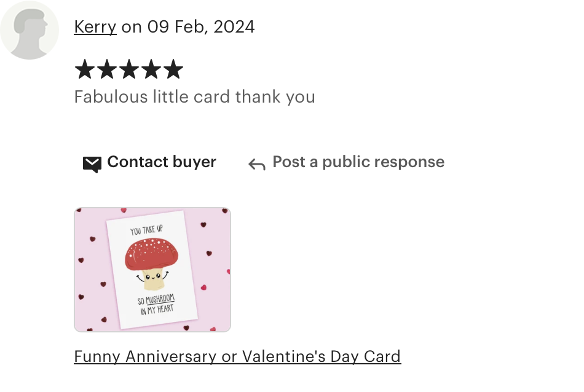Viewport: 584px width, 392px height.
Task: Click the first rating star
Action: pos(85,69)
